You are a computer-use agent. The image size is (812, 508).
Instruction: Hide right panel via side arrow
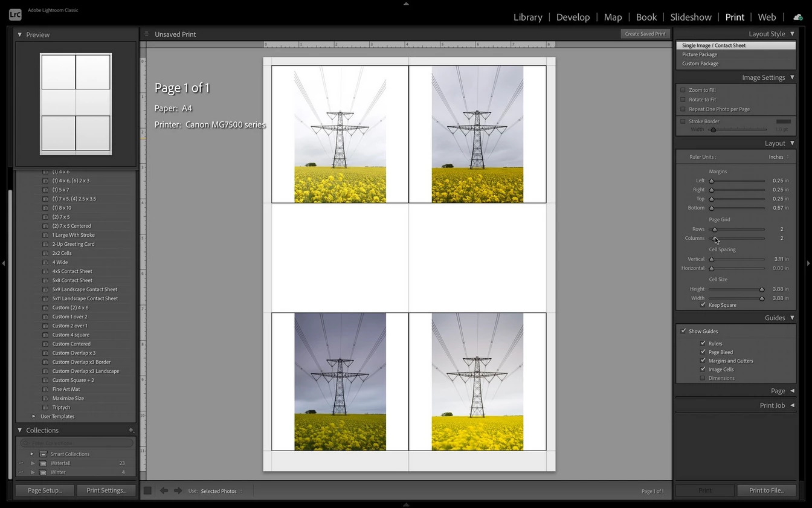[x=808, y=263]
